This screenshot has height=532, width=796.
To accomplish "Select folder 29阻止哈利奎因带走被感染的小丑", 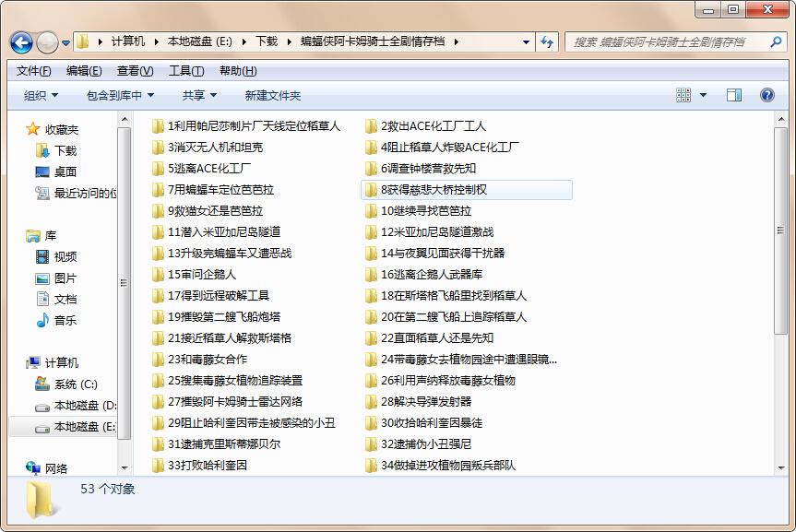I will pos(244,423).
